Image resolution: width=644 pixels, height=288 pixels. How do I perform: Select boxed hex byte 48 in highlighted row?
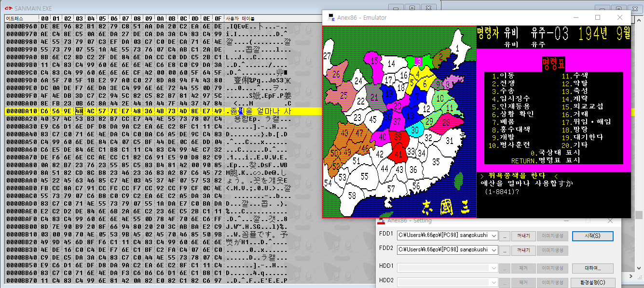tap(79, 111)
